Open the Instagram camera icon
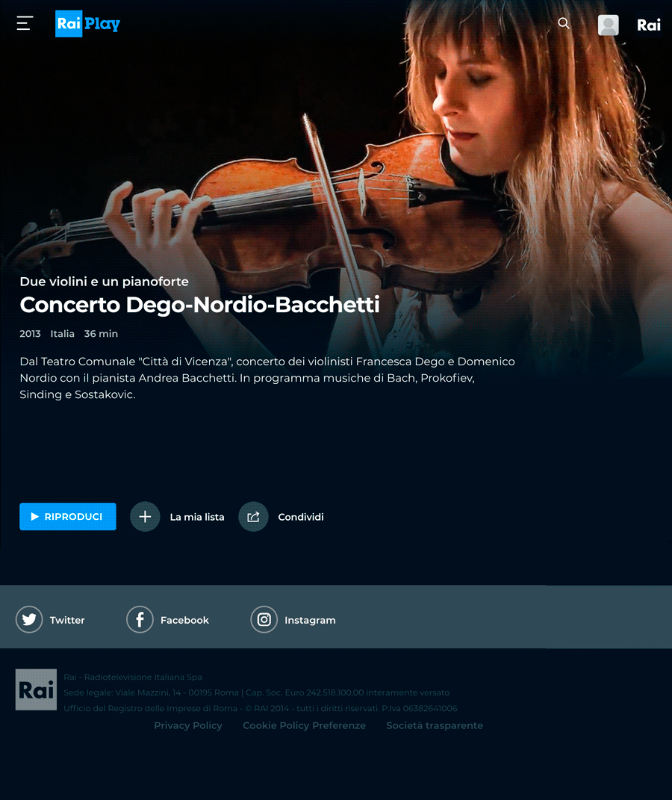 pyautogui.click(x=264, y=619)
